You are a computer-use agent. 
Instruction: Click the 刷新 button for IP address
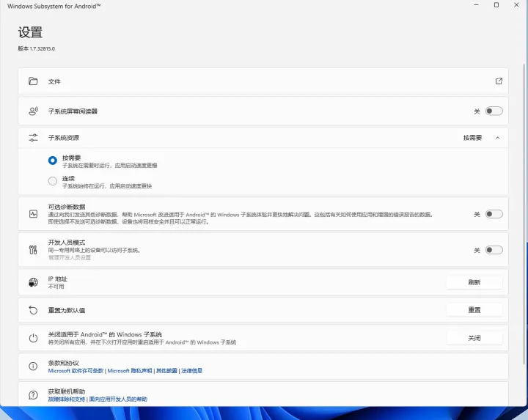pos(474,282)
